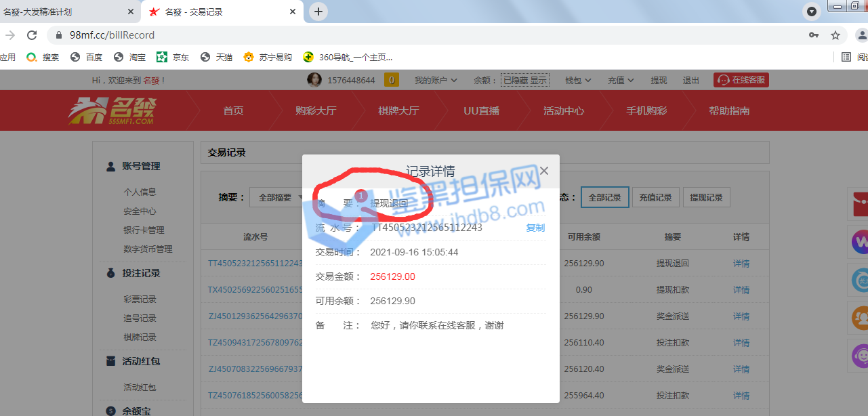Expand the 钱包 dropdown
Viewport: 868px width, 416px height.
coord(578,80)
